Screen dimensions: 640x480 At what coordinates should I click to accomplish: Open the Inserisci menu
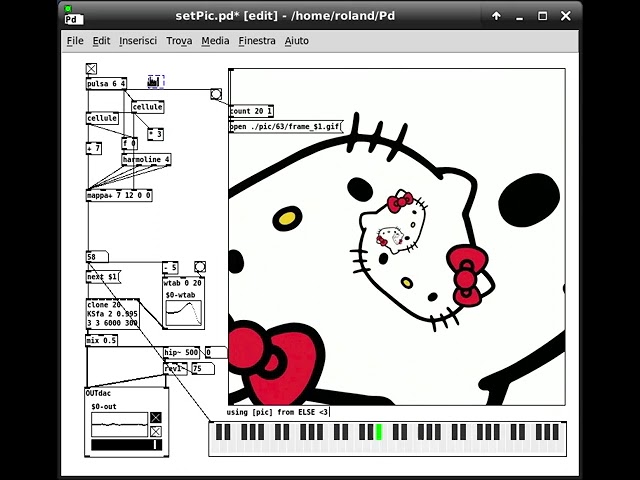138,41
